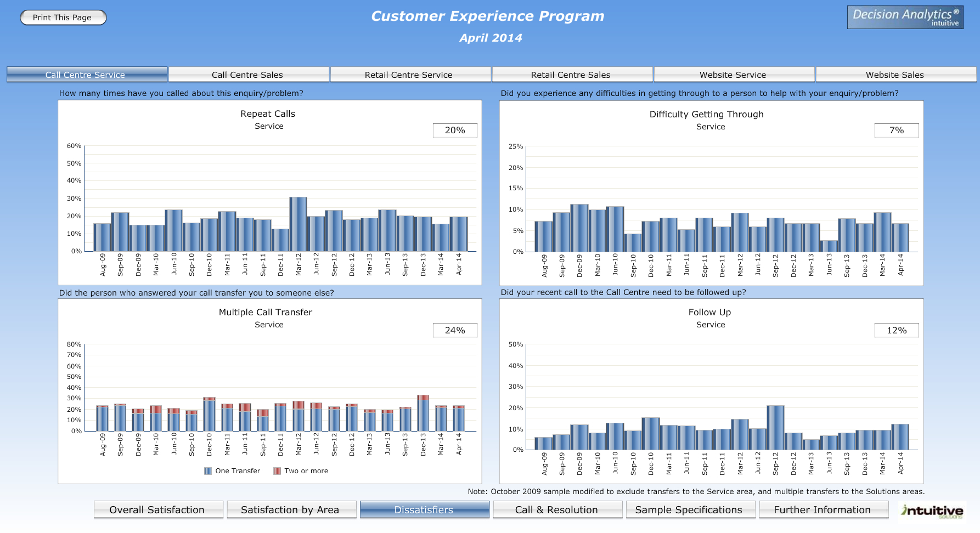Select the Retail Centre Sales tab

tap(571, 75)
